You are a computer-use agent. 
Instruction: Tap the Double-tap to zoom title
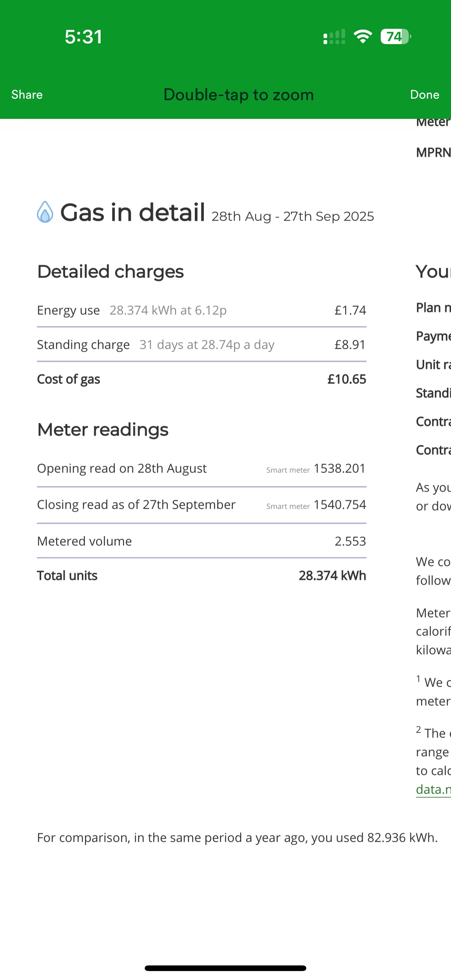(x=239, y=95)
